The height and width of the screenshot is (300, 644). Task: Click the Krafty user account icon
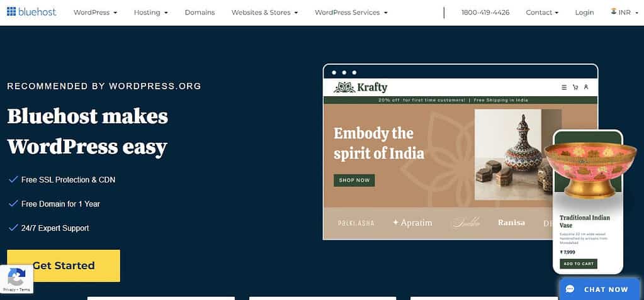pyautogui.click(x=586, y=87)
